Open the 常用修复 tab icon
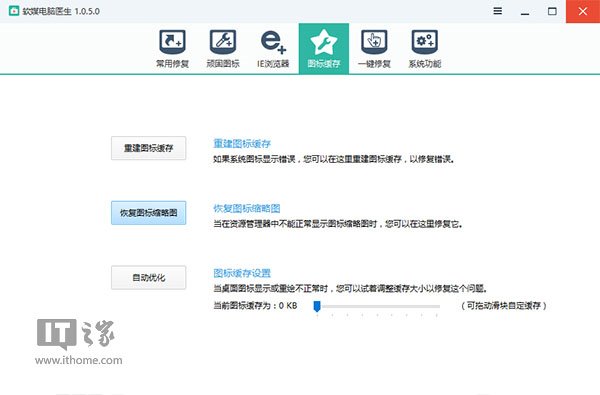Image resolution: width=600 pixels, height=395 pixels. [x=173, y=49]
